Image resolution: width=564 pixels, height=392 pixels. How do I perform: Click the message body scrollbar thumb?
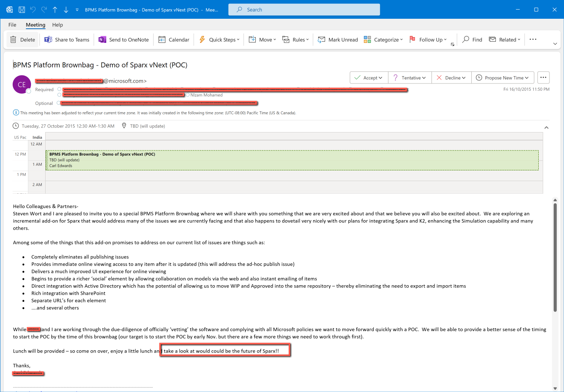(555, 257)
